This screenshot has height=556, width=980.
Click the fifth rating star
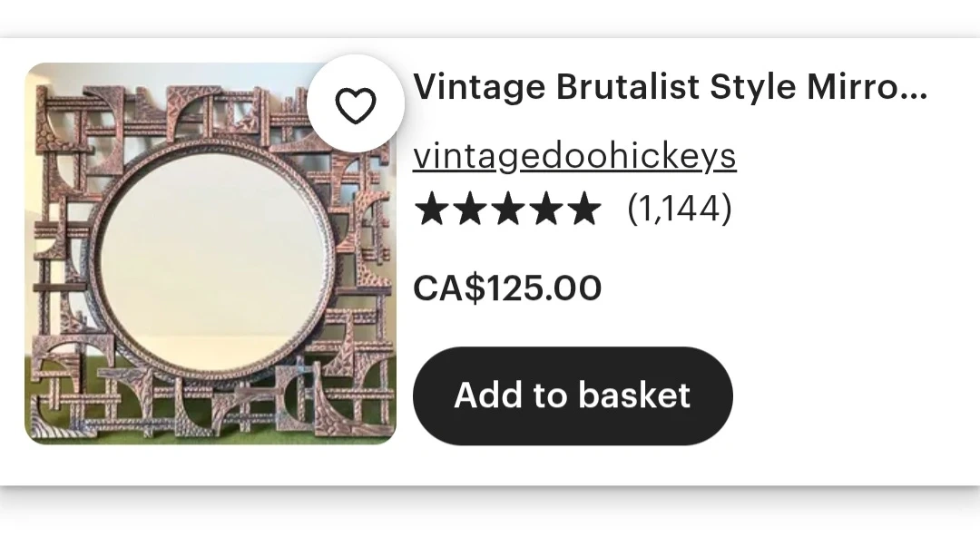pos(583,210)
